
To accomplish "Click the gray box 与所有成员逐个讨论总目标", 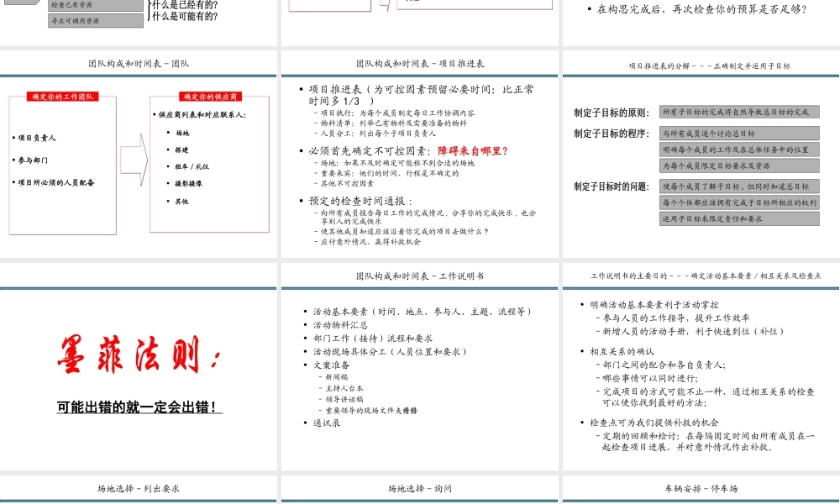I will tap(739, 134).
